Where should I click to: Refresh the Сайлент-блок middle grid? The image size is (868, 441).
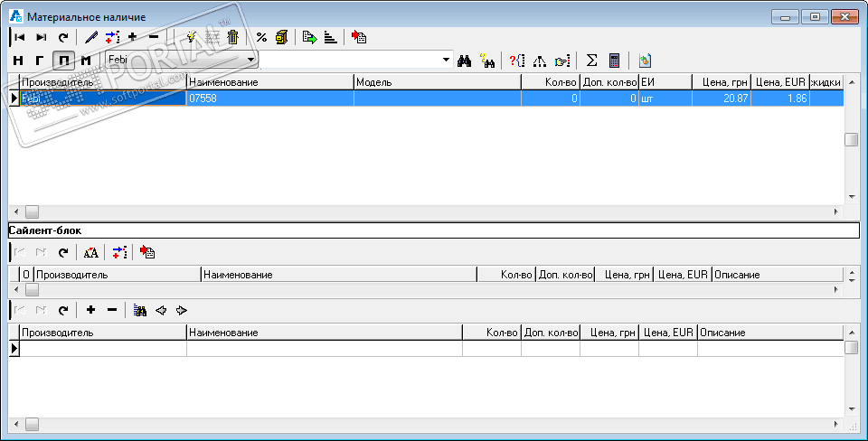pos(63,253)
